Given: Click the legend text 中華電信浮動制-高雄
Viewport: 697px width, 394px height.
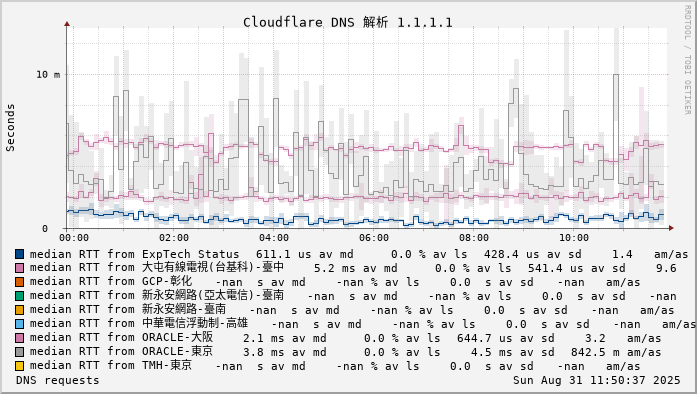Looking at the screenshot, I should coord(195,323).
